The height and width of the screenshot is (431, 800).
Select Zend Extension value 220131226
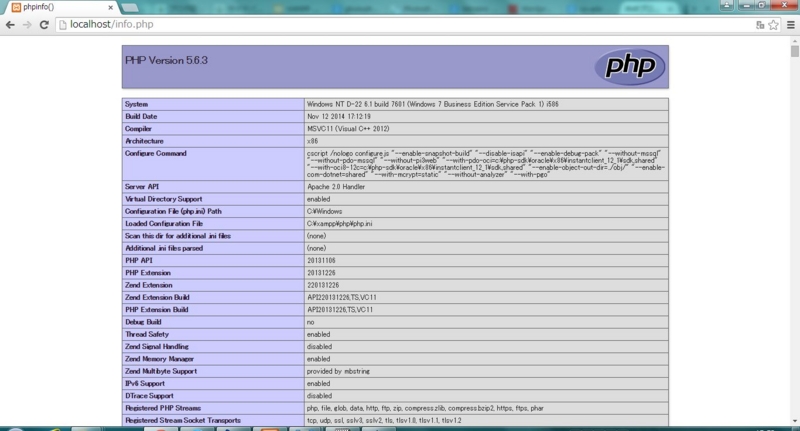coord(323,285)
